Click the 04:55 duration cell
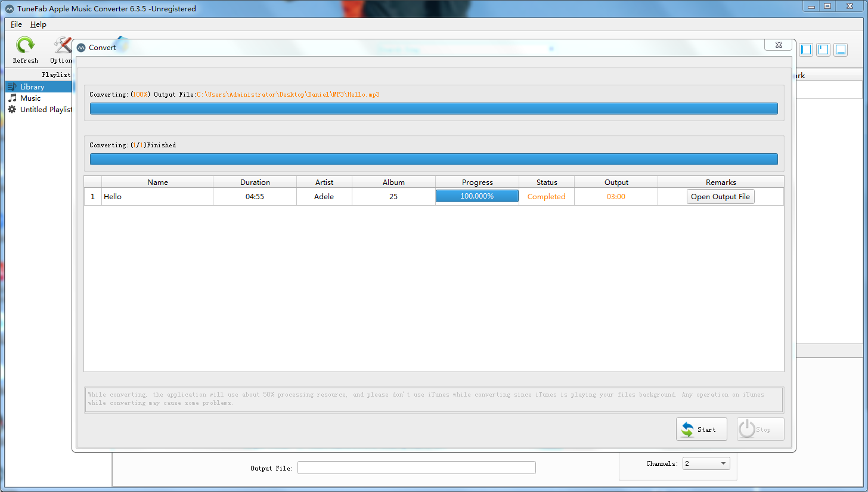The height and width of the screenshot is (492, 868). (x=255, y=197)
